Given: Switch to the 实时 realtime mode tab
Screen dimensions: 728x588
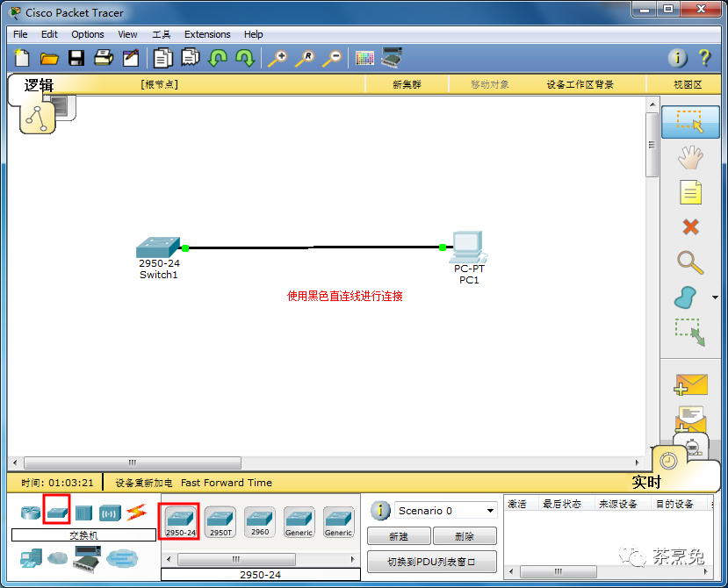Looking at the screenshot, I should pos(645,482).
